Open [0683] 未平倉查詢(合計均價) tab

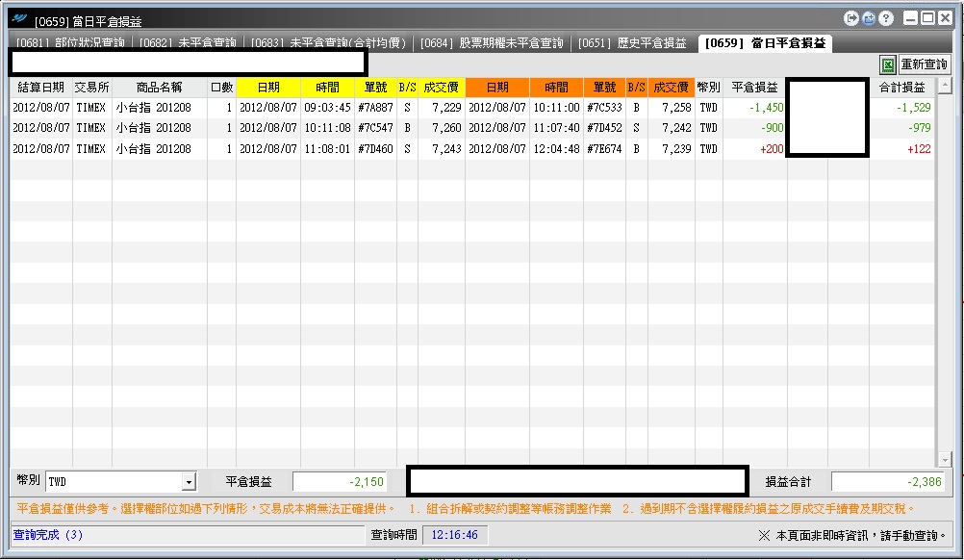pyautogui.click(x=328, y=42)
